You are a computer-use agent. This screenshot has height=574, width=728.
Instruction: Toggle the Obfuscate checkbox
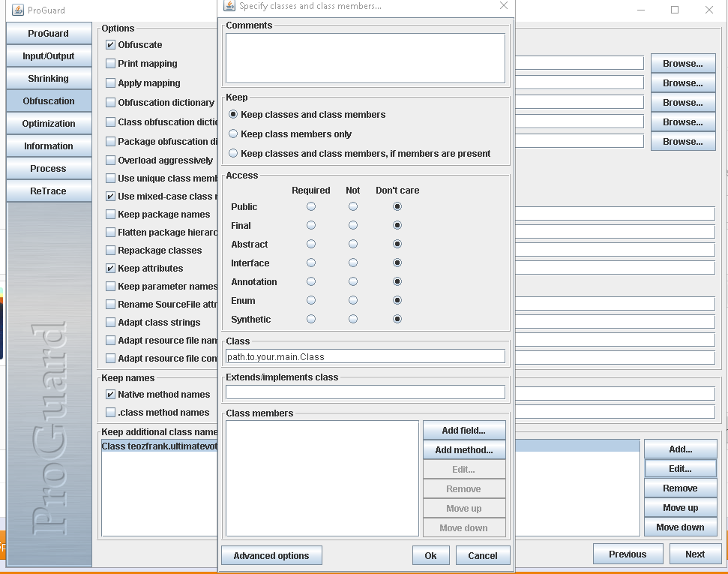pyautogui.click(x=110, y=45)
